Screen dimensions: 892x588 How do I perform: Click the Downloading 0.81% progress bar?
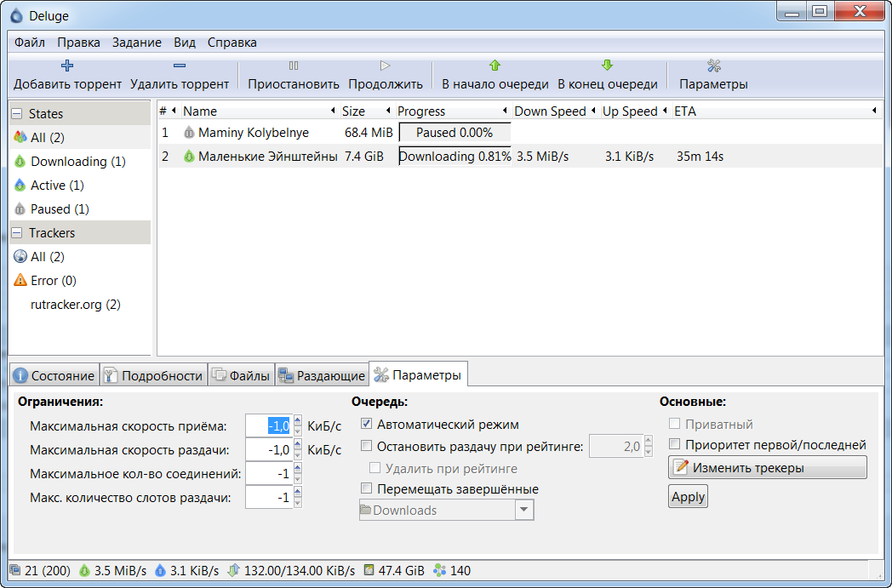[455, 156]
